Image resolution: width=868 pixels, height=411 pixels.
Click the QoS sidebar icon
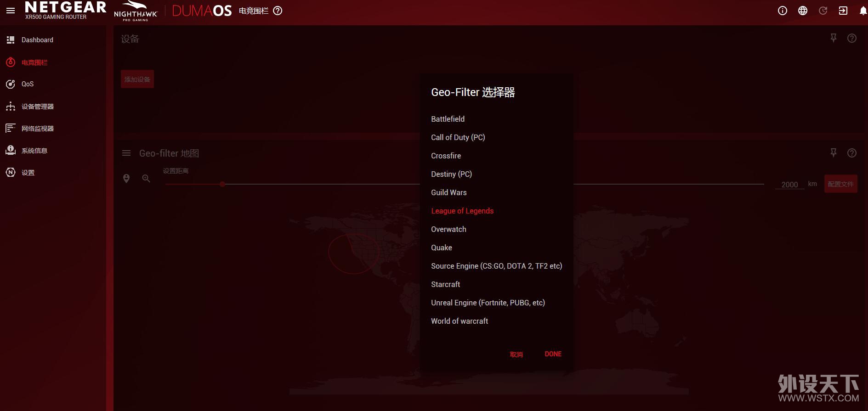click(11, 84)
